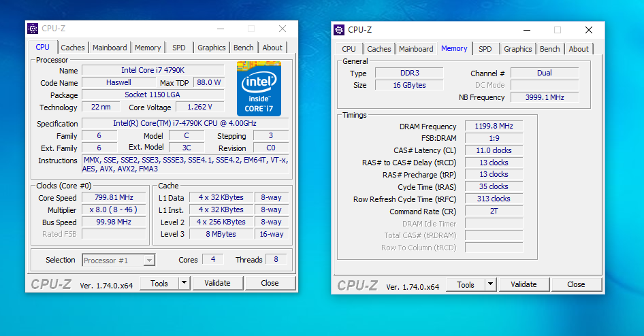Viewport: 644px width, 336px height.
Task: Click the Core Voltage value 1.262 V
Action: coord(199,107)
